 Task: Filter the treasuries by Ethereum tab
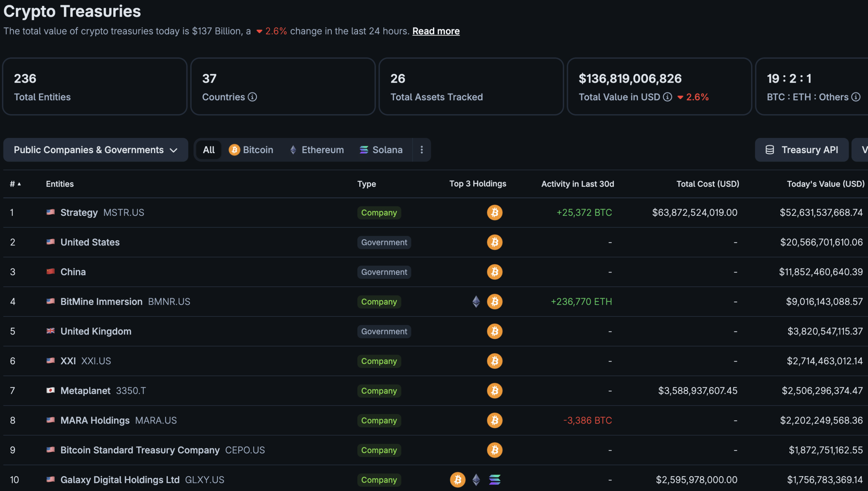(317, 150)
